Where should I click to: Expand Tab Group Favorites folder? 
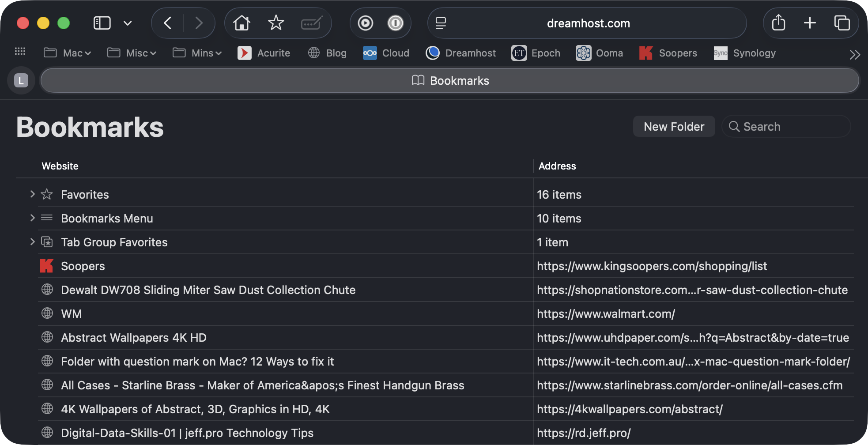(x=32, y=242)
